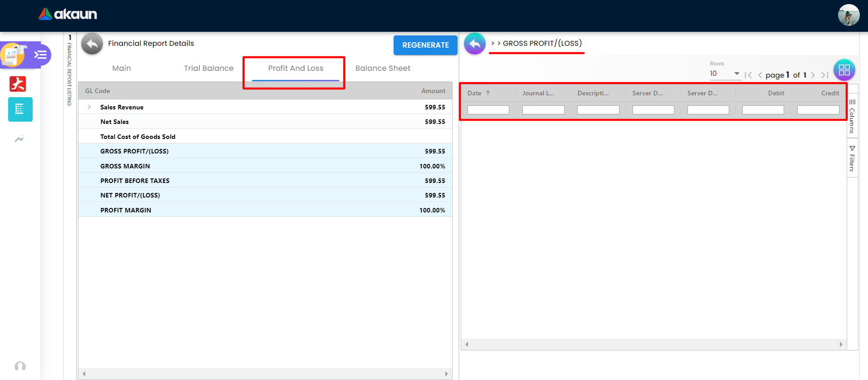Click the left arrow of report horizontal scrollbar
The width and height of the screenshot is (868, 380).
(x=84, y=374)
